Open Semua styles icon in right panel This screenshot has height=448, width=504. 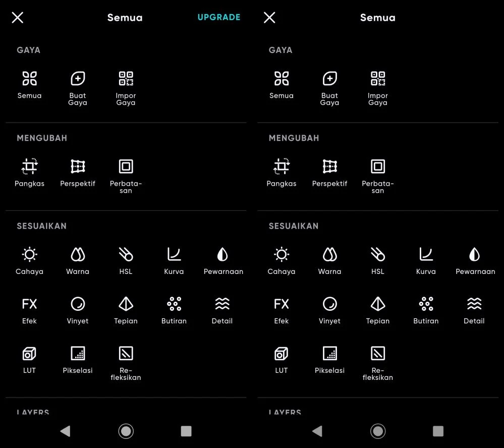click(x=282, y=85)
